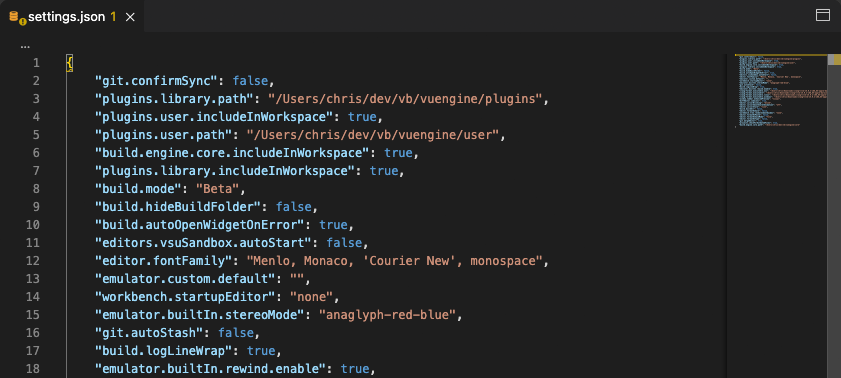
Task: Click the "plugins.user.includeInWorkspace" key
Action: 213,117
